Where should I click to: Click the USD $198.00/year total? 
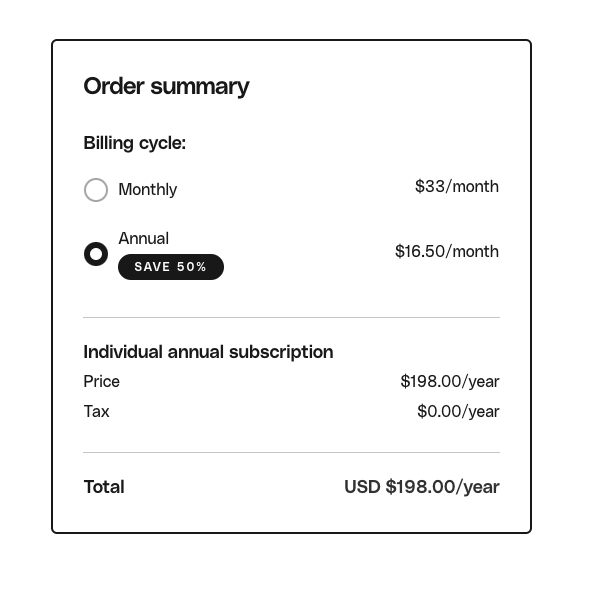422,487
